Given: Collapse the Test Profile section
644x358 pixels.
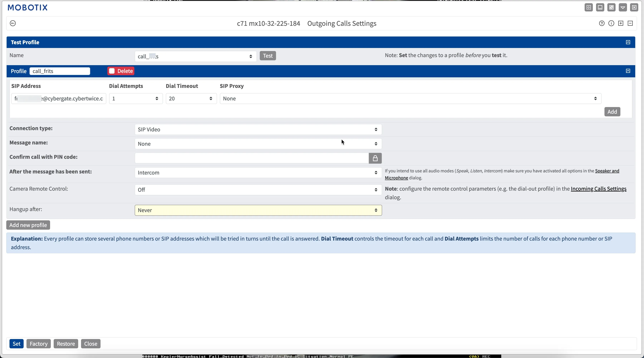Looking at the screenshot, I should pos(628,42).
